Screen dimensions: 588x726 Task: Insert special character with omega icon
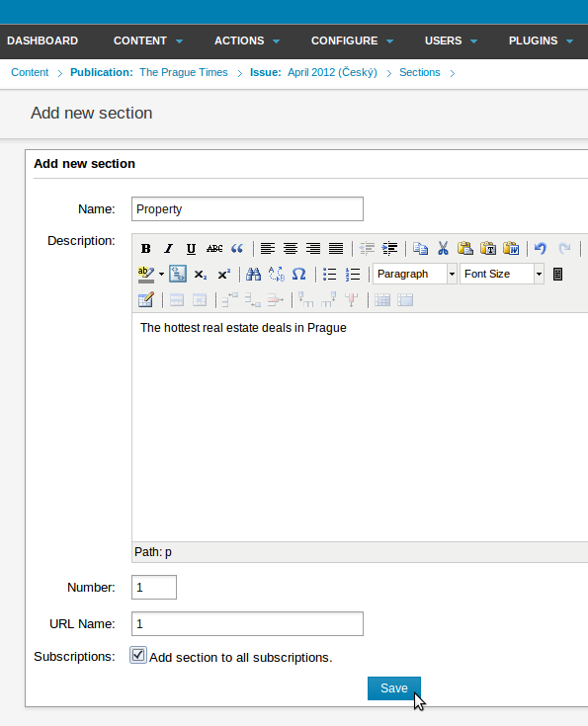(298, 275)
